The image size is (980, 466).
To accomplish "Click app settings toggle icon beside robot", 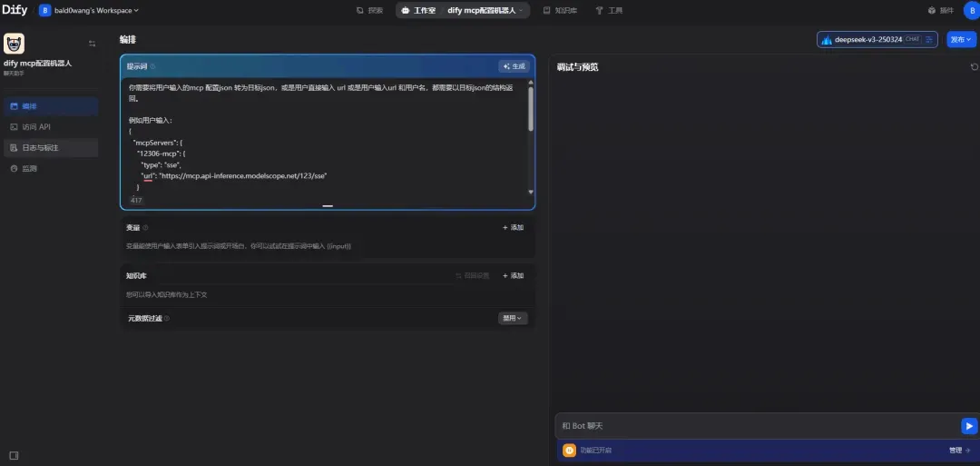I will point(92,44).
